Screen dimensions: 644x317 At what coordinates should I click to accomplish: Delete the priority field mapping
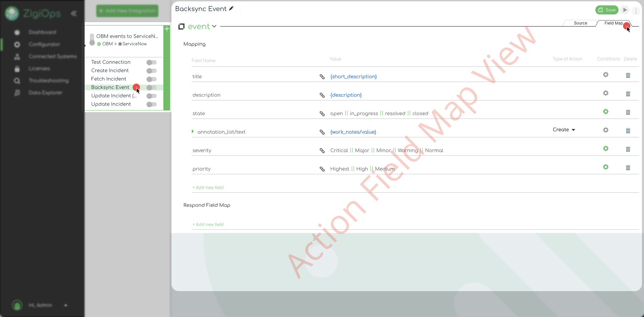click(628, 168)
